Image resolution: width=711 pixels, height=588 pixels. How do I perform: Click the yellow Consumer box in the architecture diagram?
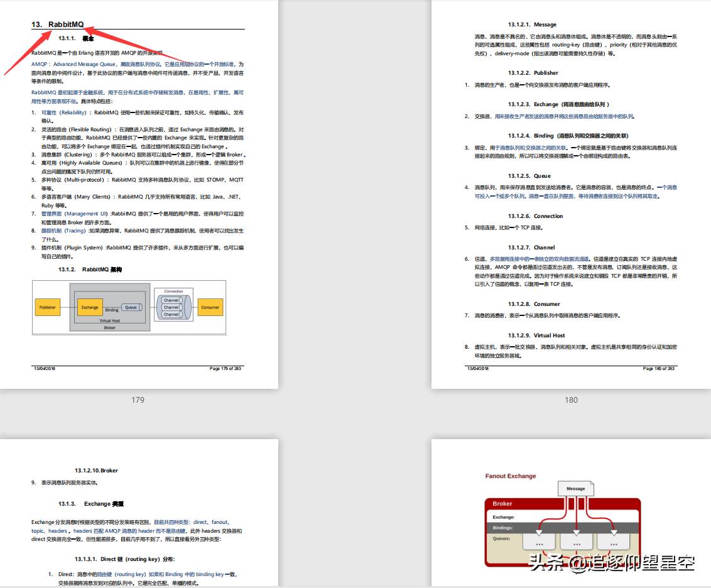(x=210, y=307)
